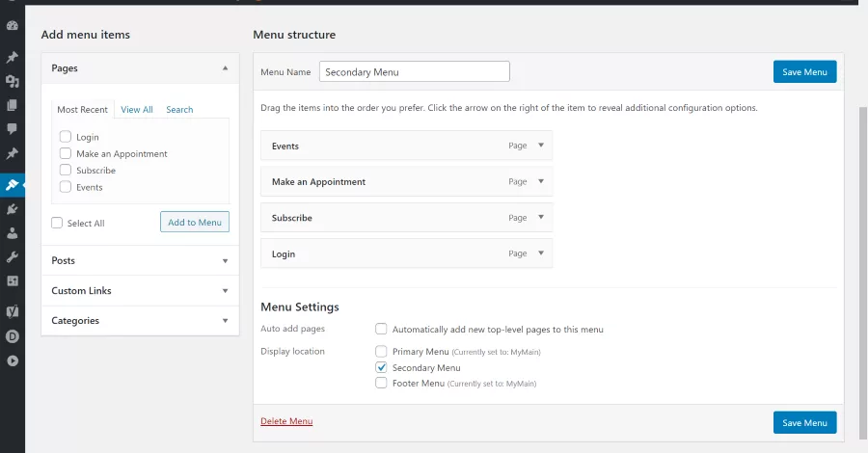Check Footer Menu display location
Viewport: 868px width, 453px height.
[x=381, y=383]
